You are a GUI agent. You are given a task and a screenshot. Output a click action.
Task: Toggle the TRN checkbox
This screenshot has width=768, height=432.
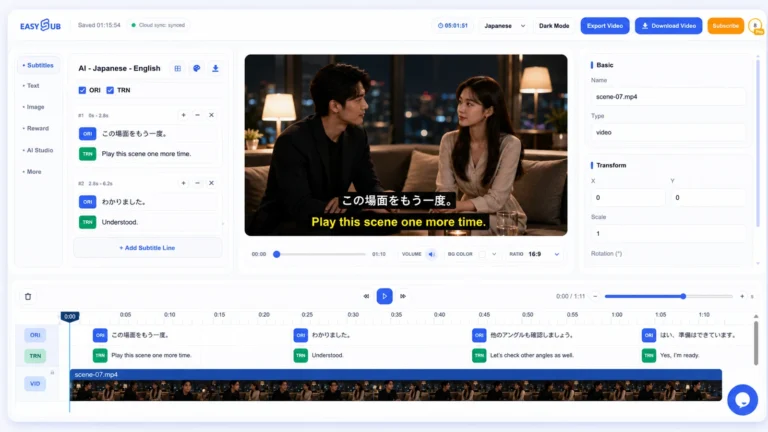(x=110, y=90)
